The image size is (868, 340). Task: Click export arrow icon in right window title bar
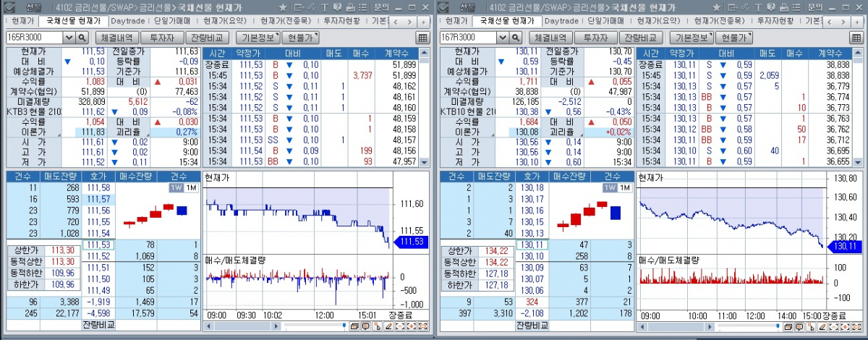(733, 7)
